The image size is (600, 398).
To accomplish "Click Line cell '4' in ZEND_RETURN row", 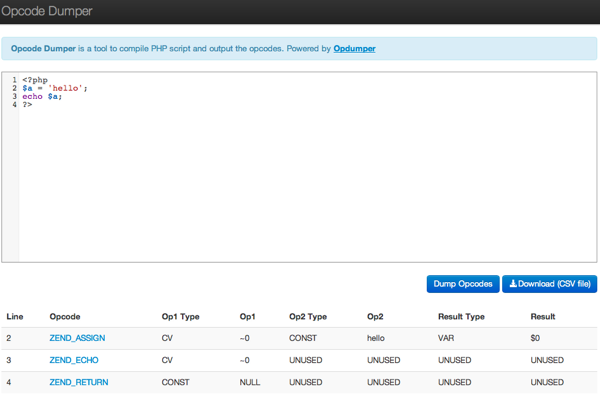I will 8,382.
